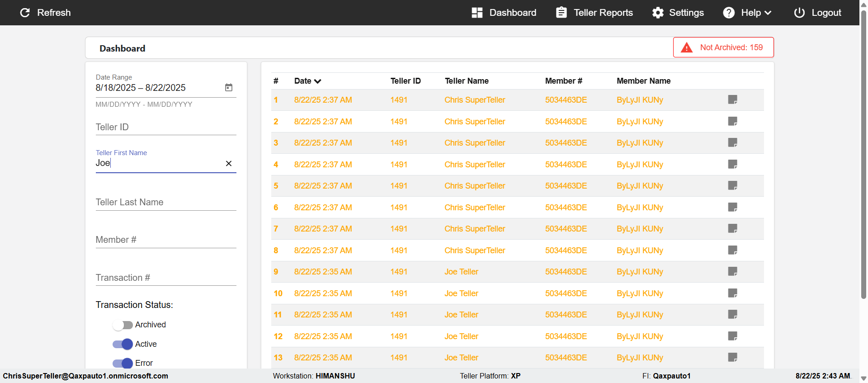Open the note icon for row 12
868x383 pixels.
click(732, 336)
